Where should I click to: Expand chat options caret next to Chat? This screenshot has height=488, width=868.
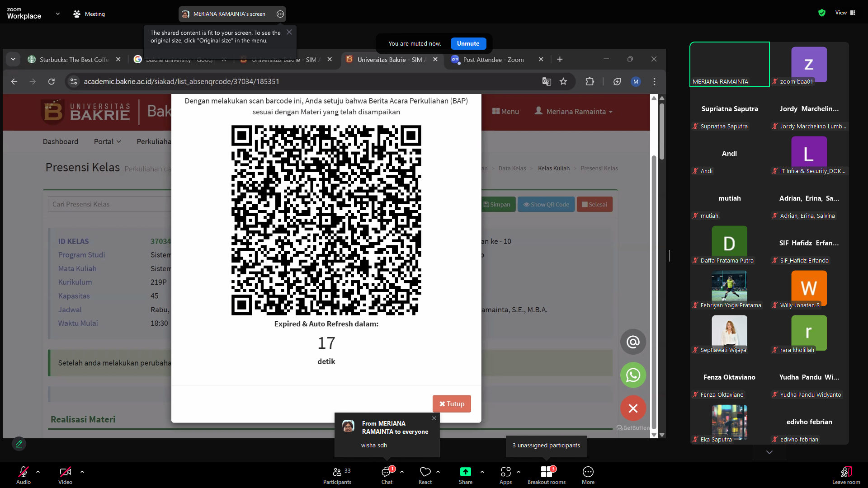click(402, 472)
